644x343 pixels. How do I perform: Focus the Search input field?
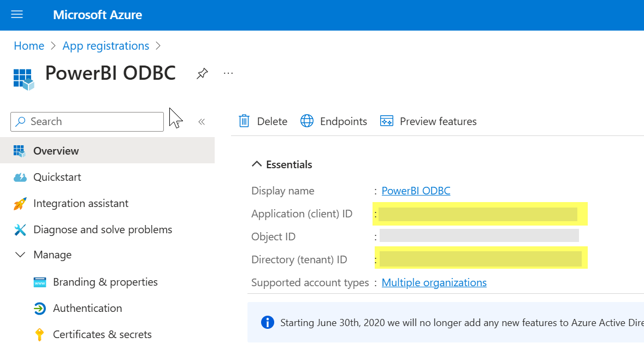(87, 122)
